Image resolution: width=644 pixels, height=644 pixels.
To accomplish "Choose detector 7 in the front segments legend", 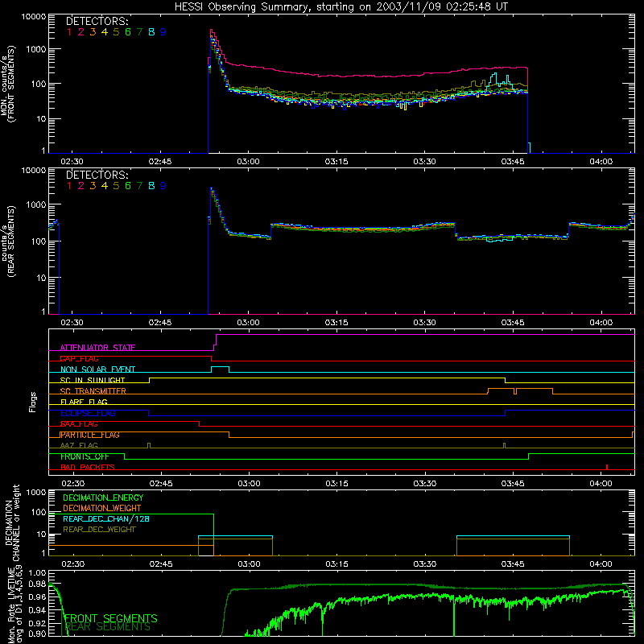I will point(139,32).
